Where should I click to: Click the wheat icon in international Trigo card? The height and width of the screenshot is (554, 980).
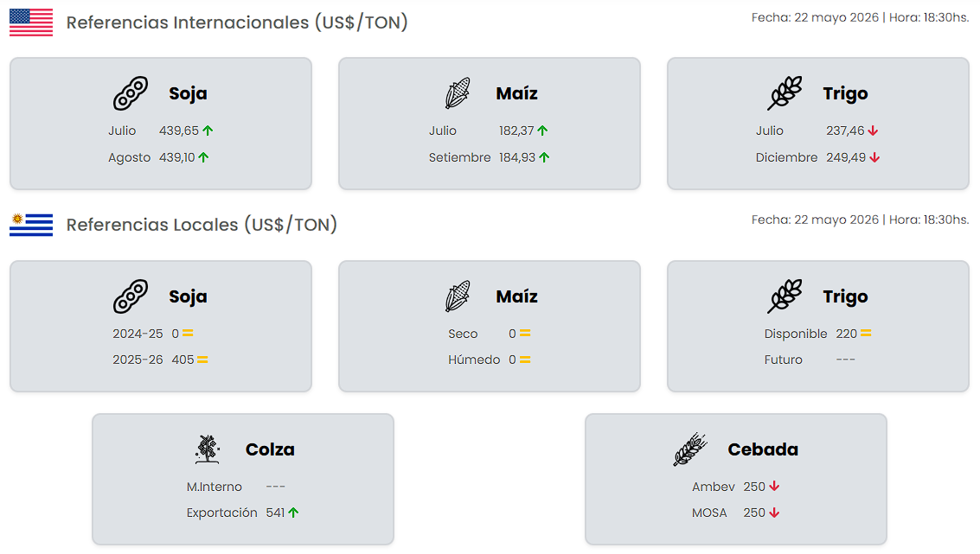pyautogui.click(x=785, y=93)
